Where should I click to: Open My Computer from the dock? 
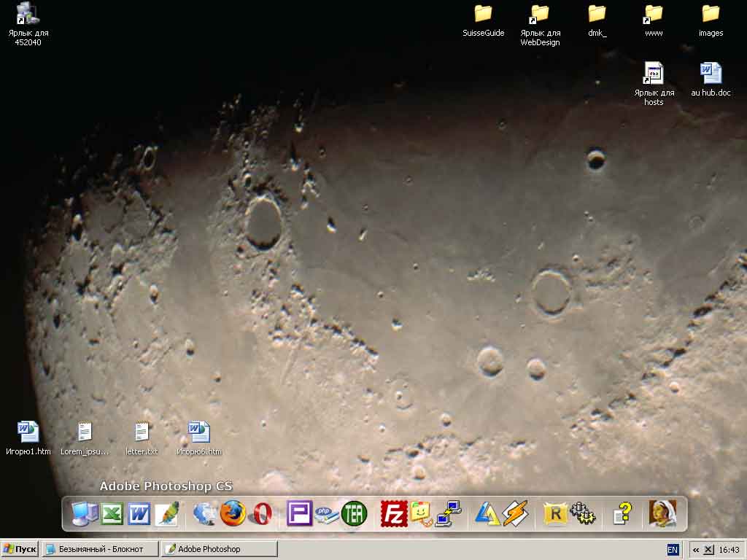coord(85,514)
